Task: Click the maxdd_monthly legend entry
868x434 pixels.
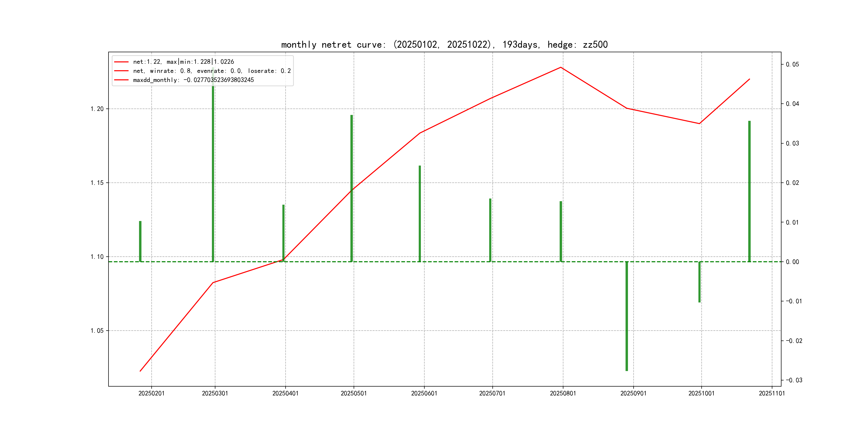Action: (x=193, y=80)
